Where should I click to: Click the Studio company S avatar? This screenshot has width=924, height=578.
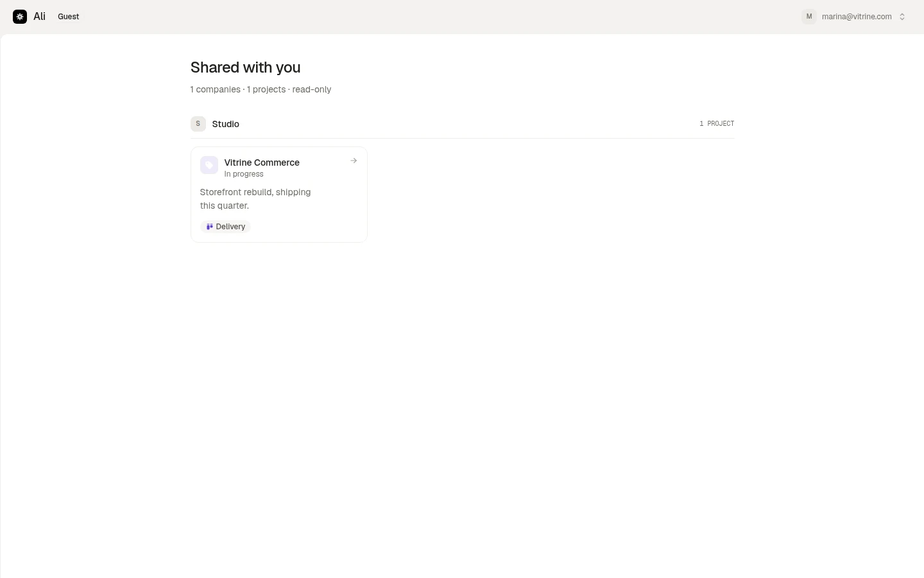pyautogui.click(x=198, y=124)
